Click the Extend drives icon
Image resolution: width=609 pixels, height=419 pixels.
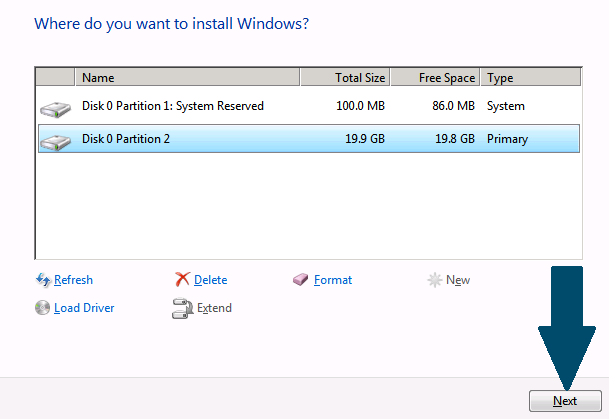click(x=183, y=308)
